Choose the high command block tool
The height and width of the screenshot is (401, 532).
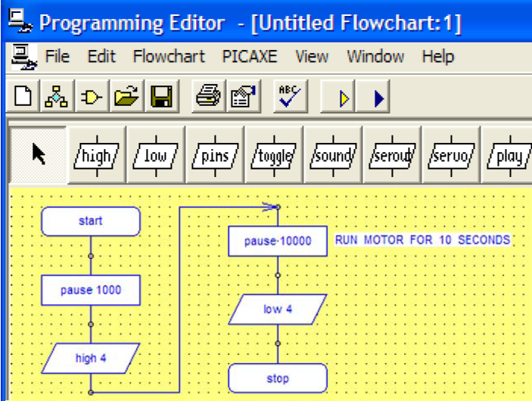point(97,156)
